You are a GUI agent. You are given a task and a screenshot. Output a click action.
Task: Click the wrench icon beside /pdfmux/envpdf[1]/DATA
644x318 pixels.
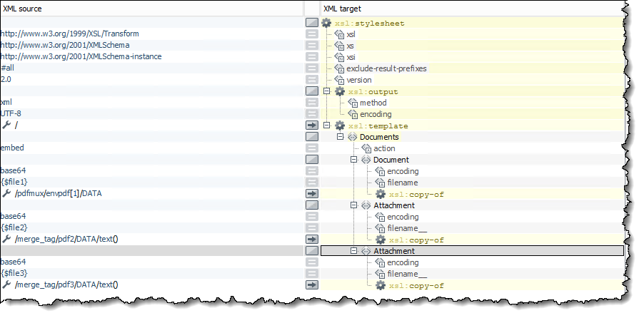tap(6, 194)
